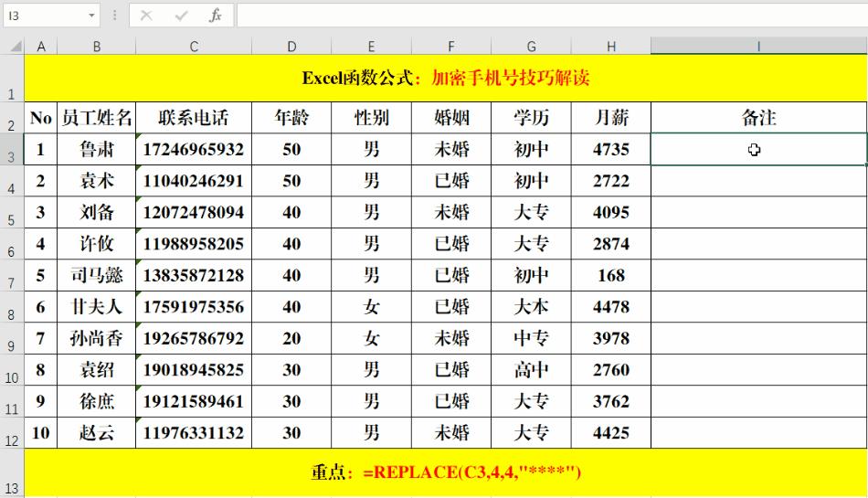Click salary cell 168
868x498 pixels.
click(611, 276)
